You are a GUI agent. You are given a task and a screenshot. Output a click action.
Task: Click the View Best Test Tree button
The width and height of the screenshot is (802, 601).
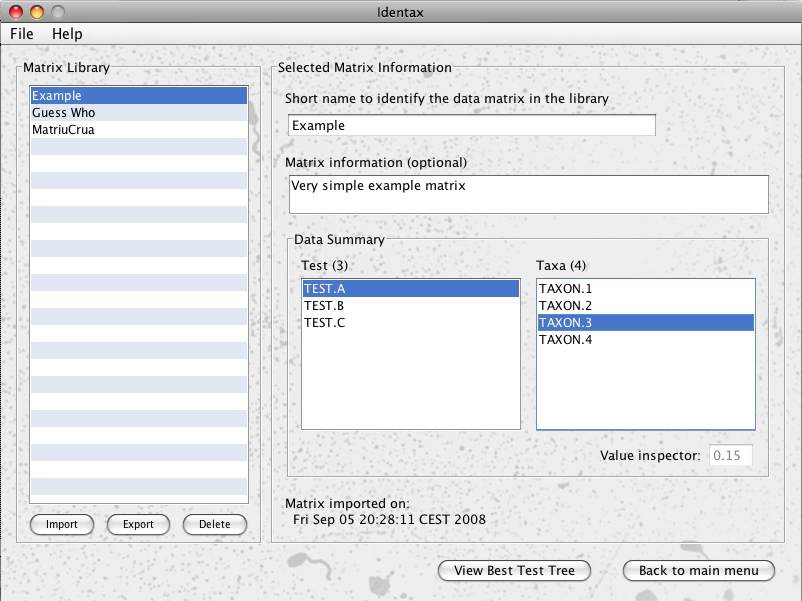point(515,570)
